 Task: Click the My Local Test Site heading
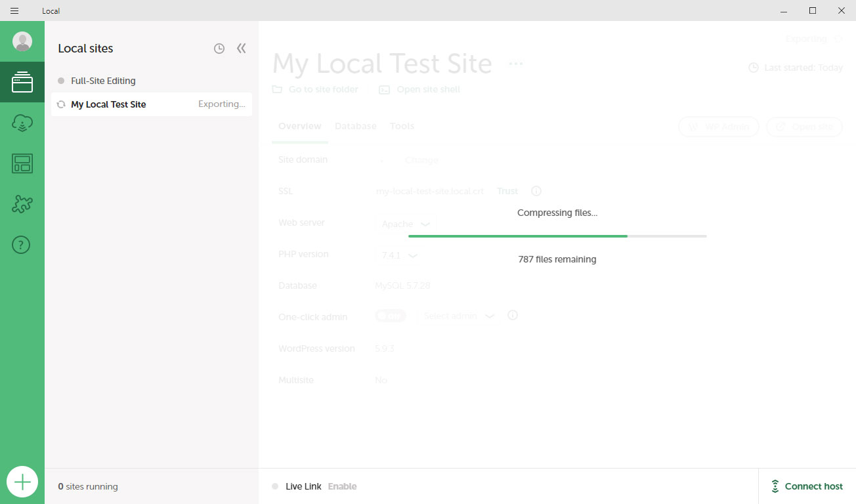tap(382, 64)
